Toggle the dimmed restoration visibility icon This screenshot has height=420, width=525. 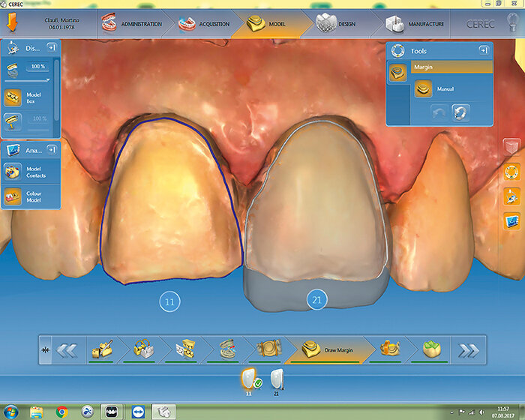(13, 121)
